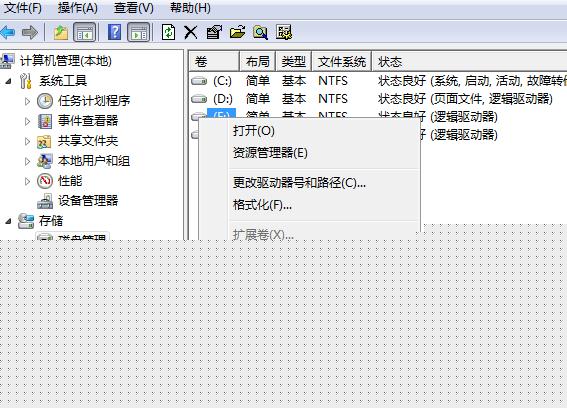Click the 存储 storage icon
This screenshot has height=408, width=567.
(x=26, y=221)
